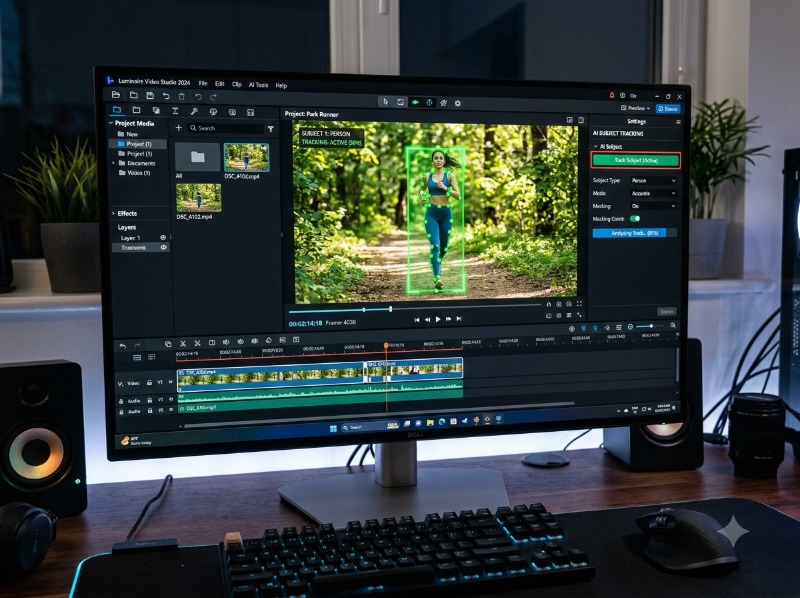Lock the V1 video track
The width and height of the screenshot is (800, 598).
tap(149, 382)
